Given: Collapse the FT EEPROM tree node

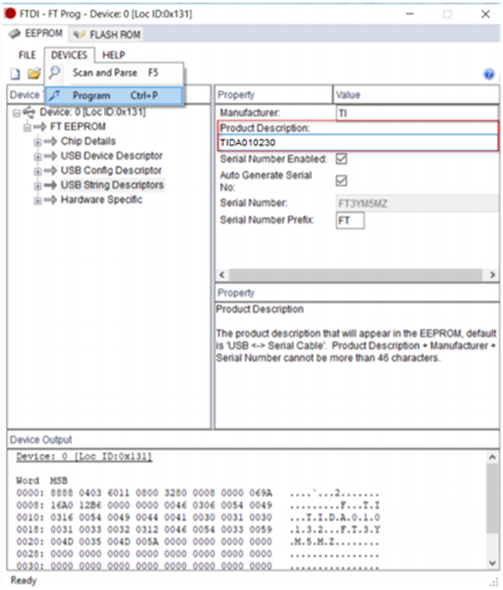Looking at the screenshot, I should coord(27,128).
